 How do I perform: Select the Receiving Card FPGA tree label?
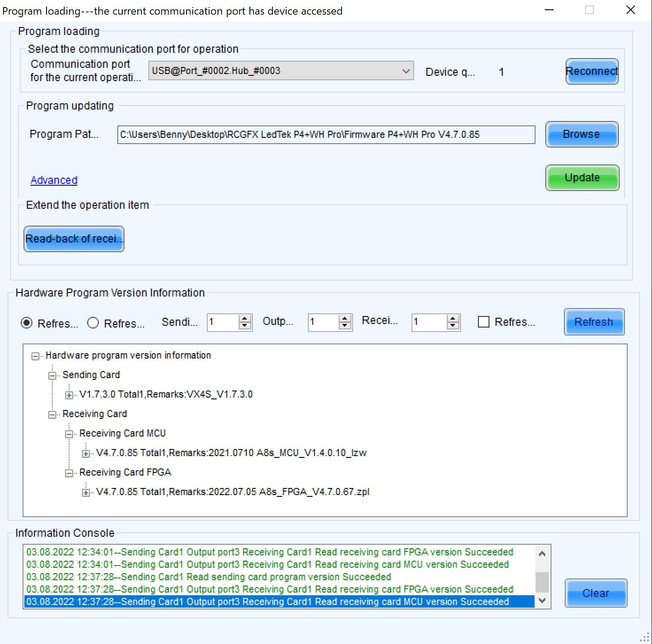[125, 472]
